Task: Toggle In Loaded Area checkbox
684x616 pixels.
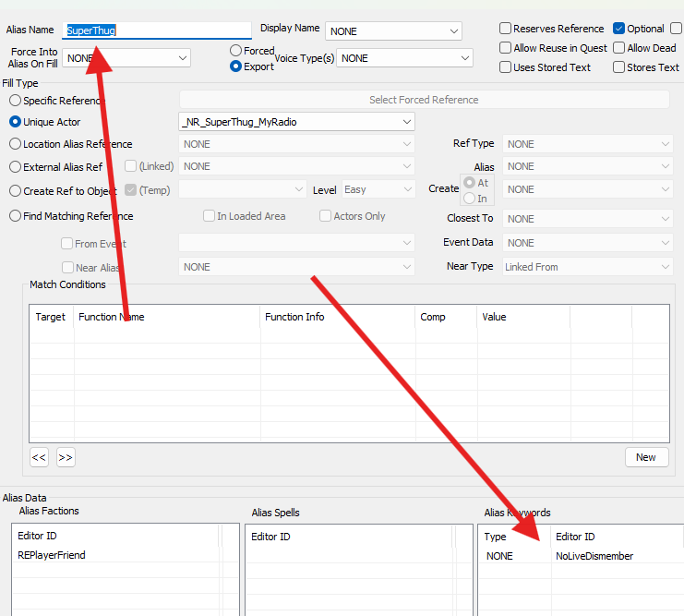Action: pyautogui.click(x=209, y=216)
